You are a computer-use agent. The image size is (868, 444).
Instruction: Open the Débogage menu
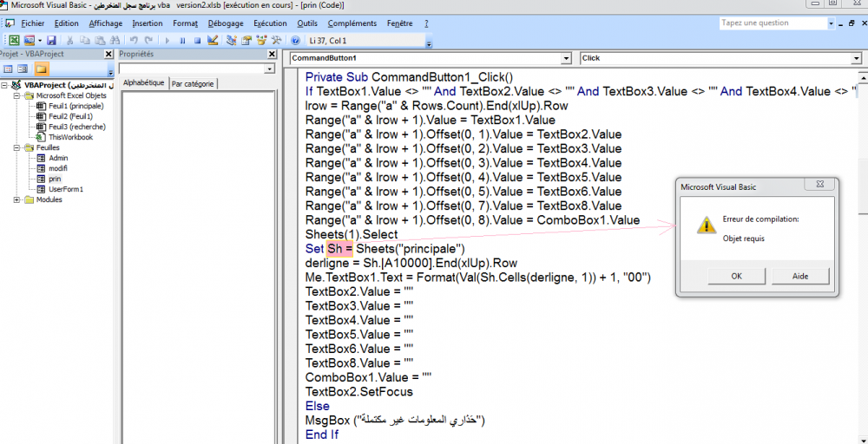click(x=226, y=23)
